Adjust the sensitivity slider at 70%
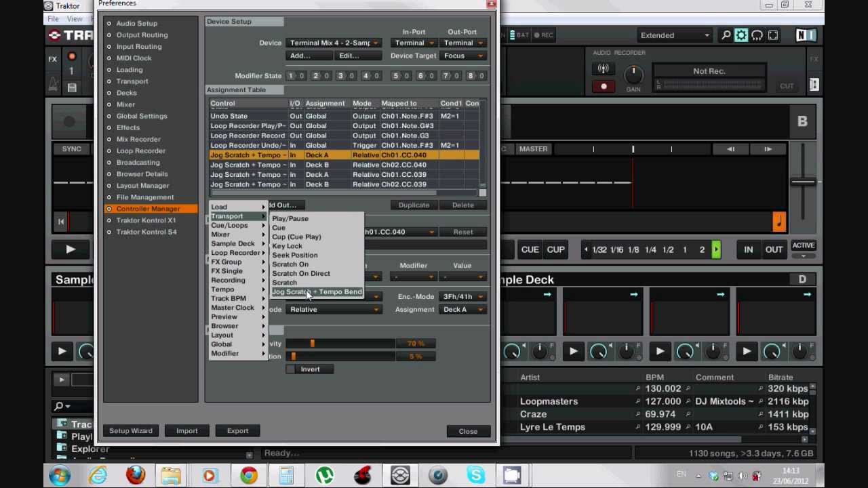868x488 pixels. point(312,344)
